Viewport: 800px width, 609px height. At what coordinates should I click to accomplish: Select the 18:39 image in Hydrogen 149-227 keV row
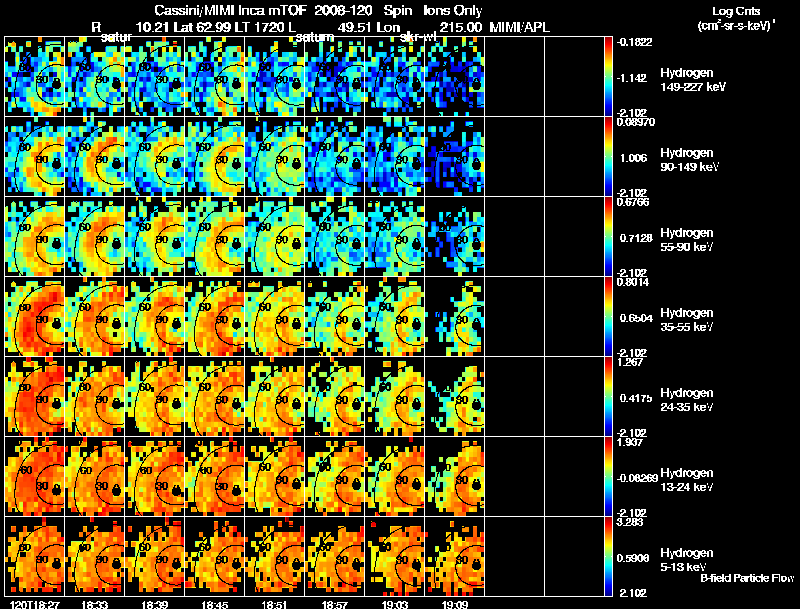pyautogui.click(x=155, y=77)
